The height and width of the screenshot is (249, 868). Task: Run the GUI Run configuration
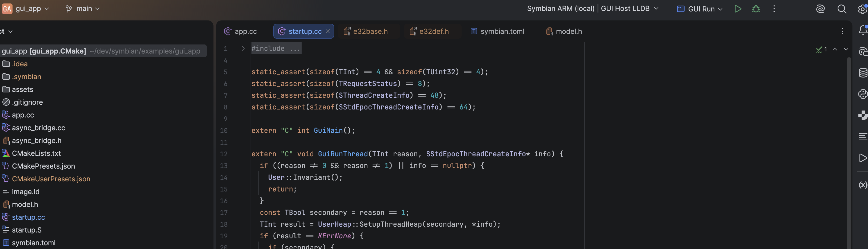coord(738,9)
